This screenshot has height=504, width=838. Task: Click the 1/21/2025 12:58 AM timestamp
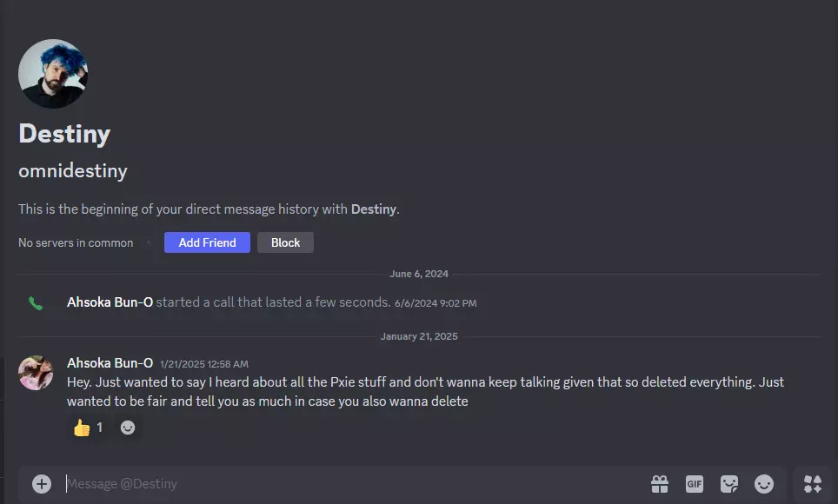click(204, 364)
